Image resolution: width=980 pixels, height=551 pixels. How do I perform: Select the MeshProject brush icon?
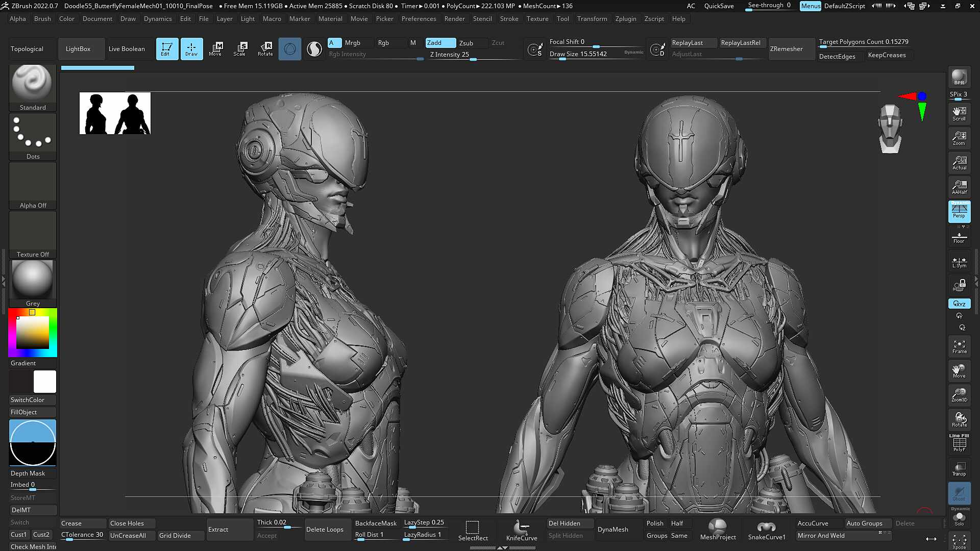718,530
